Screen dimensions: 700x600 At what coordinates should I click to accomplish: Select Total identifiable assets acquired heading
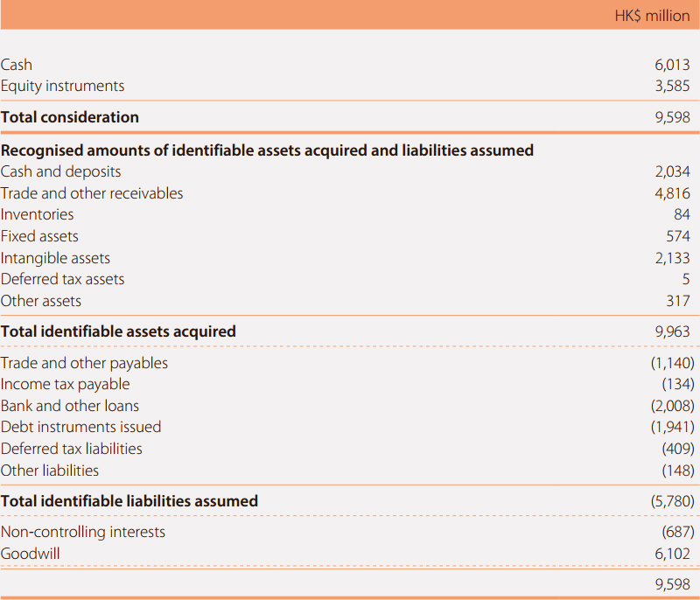pos(118,331)
